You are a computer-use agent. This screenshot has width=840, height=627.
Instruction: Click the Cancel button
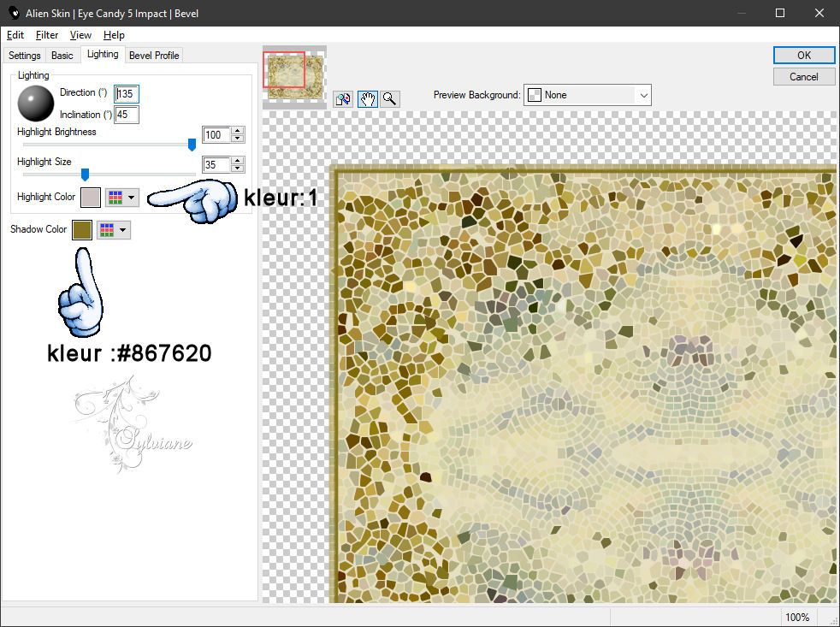[x=803, y=77]
